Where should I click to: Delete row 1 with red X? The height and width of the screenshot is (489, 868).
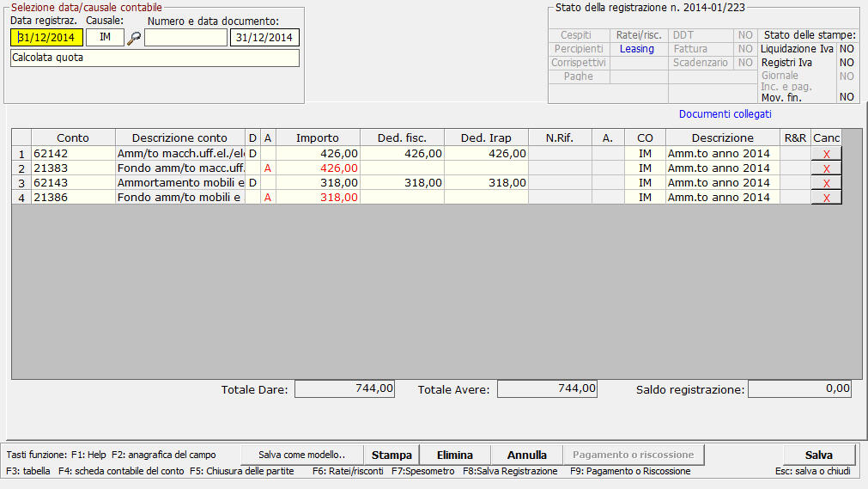coord(826,154)
